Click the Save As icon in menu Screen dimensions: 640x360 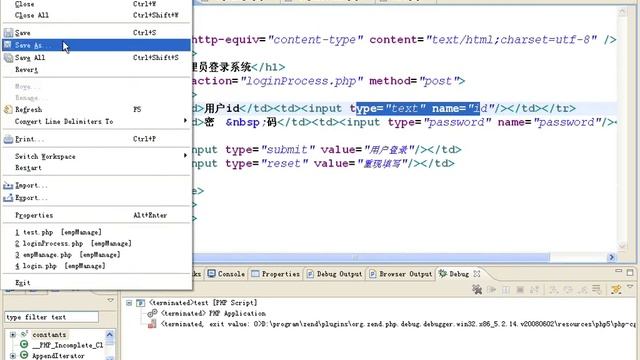coord(8,45)
